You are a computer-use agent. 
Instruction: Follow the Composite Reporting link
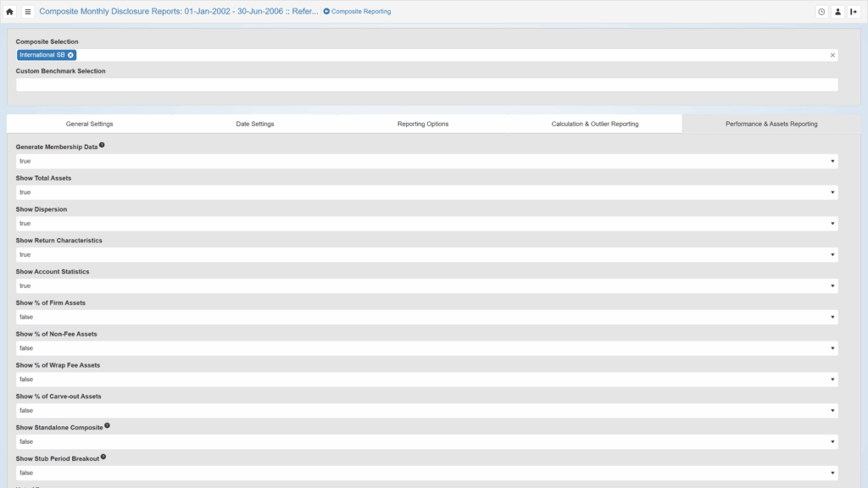click(x=357, y=12)
